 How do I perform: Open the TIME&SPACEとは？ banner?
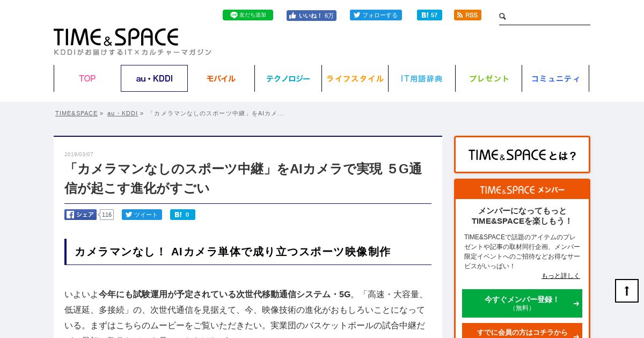tap(522, 155)
